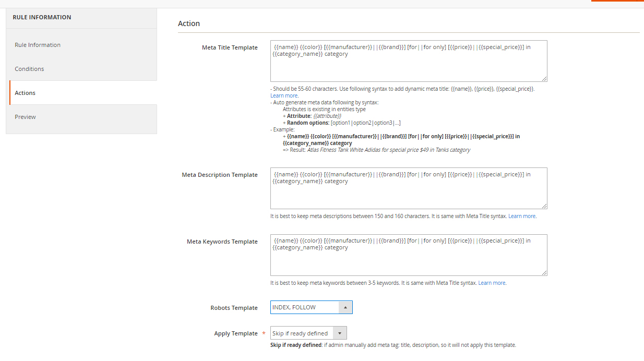Click resize grip on Meta Keywords Template textarea
The image size is (644, 361).
coord(544,273)
